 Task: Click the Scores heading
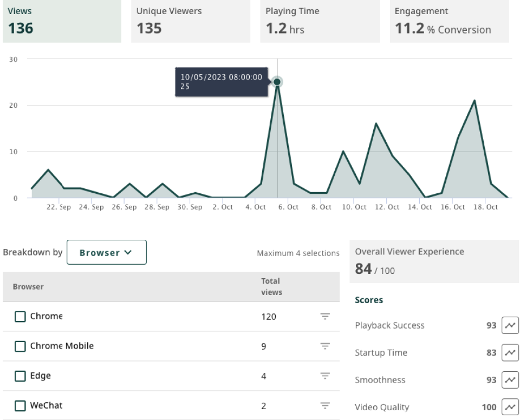[369, 300]
